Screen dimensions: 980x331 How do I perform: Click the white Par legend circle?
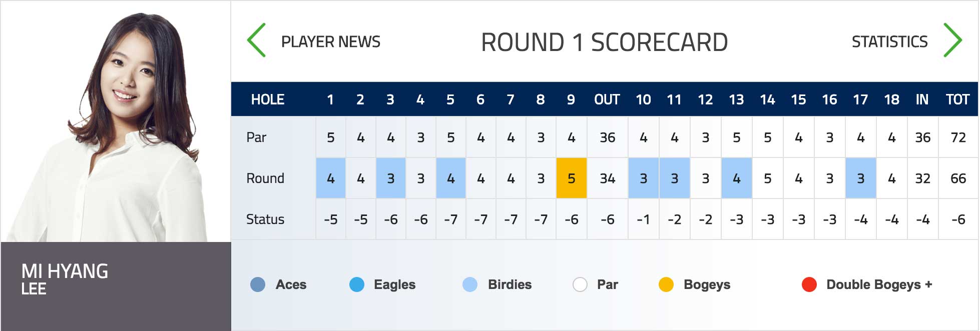(580, 284)
